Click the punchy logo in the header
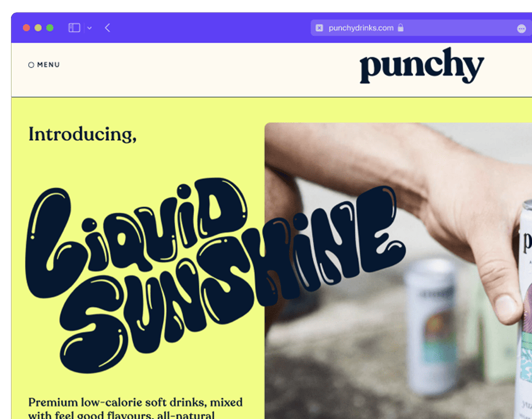This screenshot has width=532, height=419. coord(422,65)
